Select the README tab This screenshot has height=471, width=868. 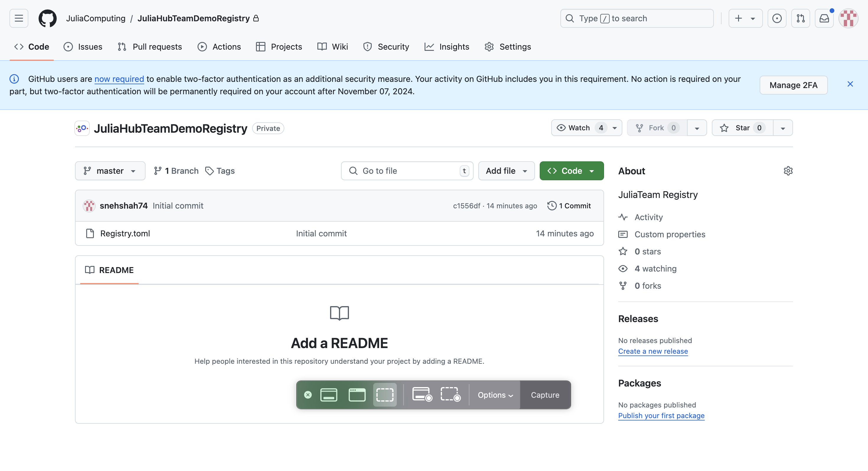click(x=110, y=270)
